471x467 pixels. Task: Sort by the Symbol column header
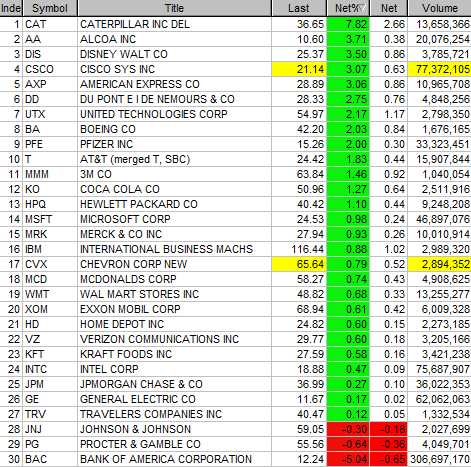[50, 8]
